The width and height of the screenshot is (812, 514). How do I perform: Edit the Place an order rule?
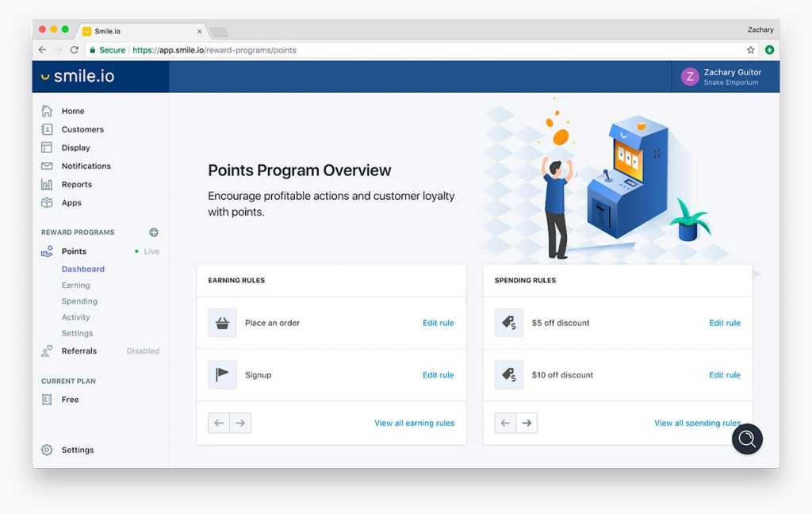pyautogui.click(x=438, y=323)
